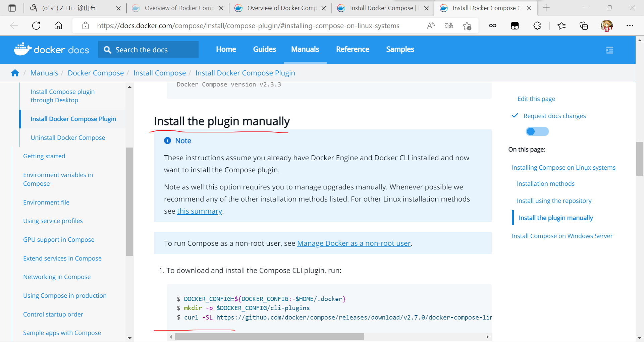Click the browser back arrow
Image resolution: width=644 pixels, height=342 pixels.
tap(14, 25)
